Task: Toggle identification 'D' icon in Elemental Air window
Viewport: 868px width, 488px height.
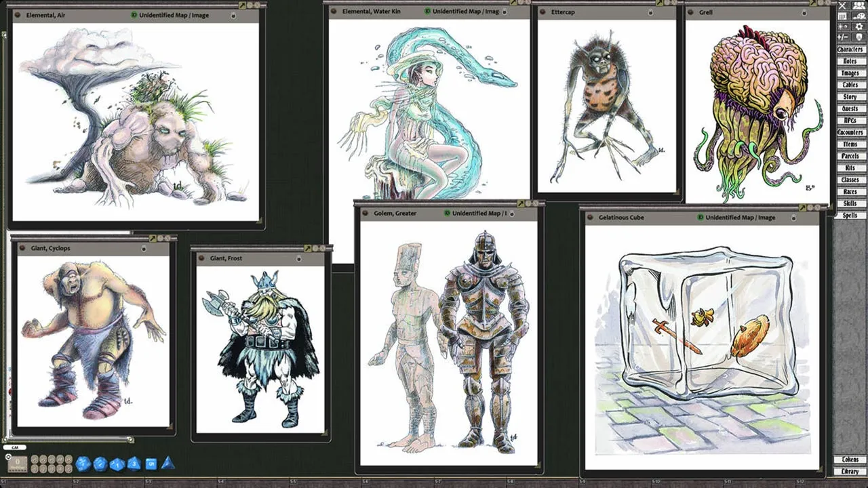Action: pyautogui.click(x=134, y=15)
